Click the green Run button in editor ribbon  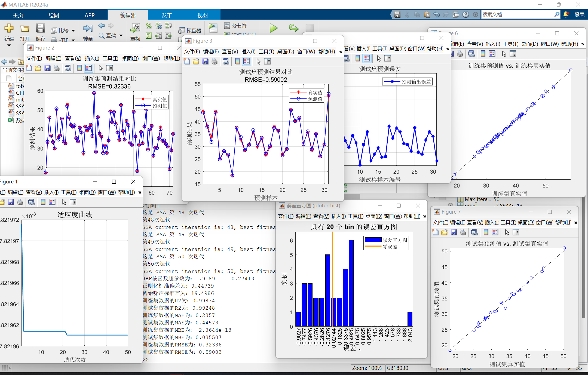click(x=273, y=28)
